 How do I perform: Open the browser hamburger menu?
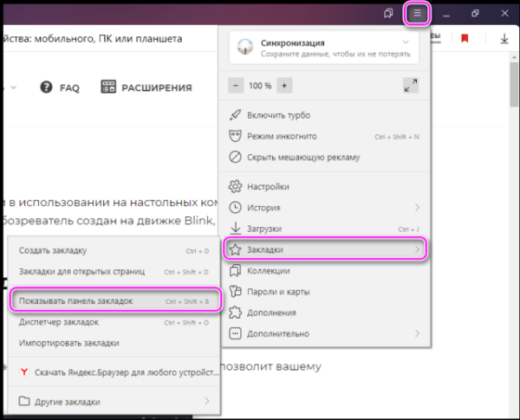pos(417,13)
